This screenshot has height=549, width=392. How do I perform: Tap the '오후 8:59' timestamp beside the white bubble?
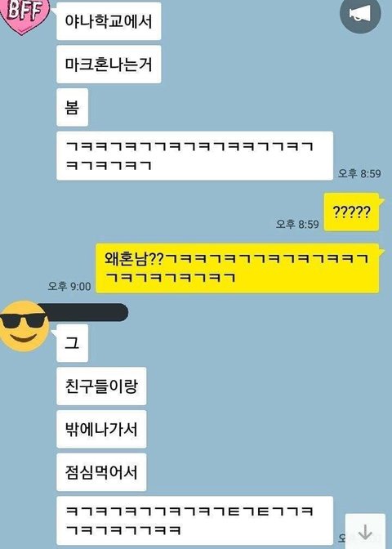coord(359,173)
